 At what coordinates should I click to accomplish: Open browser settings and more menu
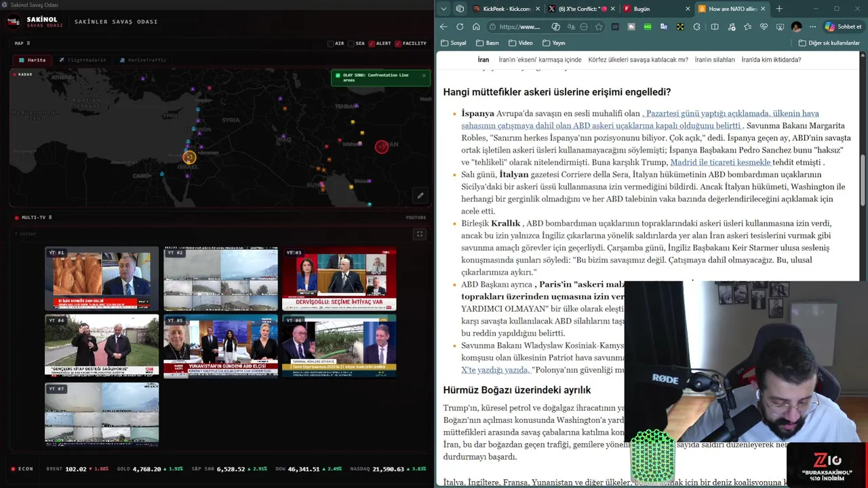812,27
